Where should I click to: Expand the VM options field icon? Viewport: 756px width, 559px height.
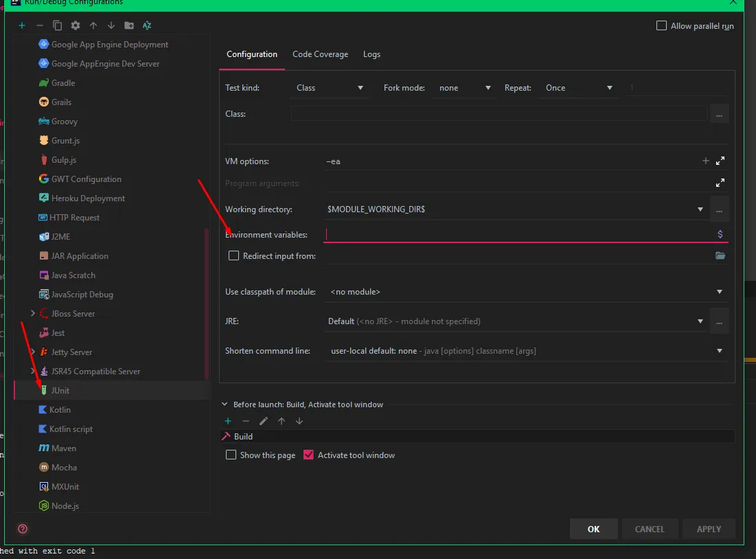tap(720, 161)
